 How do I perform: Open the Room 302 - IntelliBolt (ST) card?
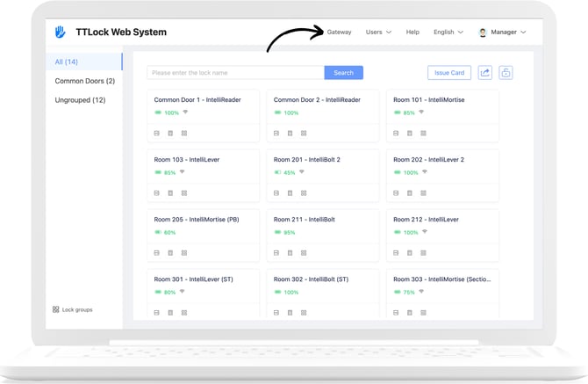click(322, 294)
